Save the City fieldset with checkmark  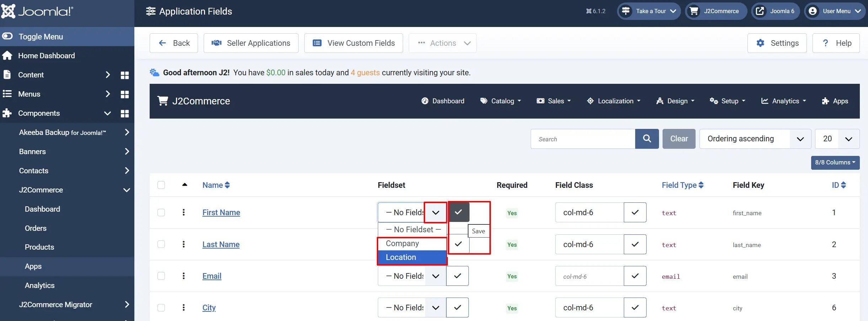tap(457, 308)
